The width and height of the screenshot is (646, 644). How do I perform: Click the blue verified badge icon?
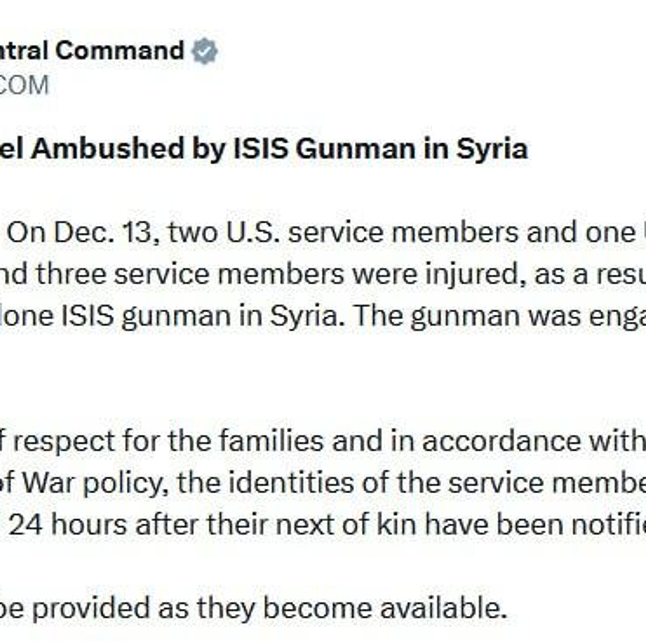coord(205,51)
